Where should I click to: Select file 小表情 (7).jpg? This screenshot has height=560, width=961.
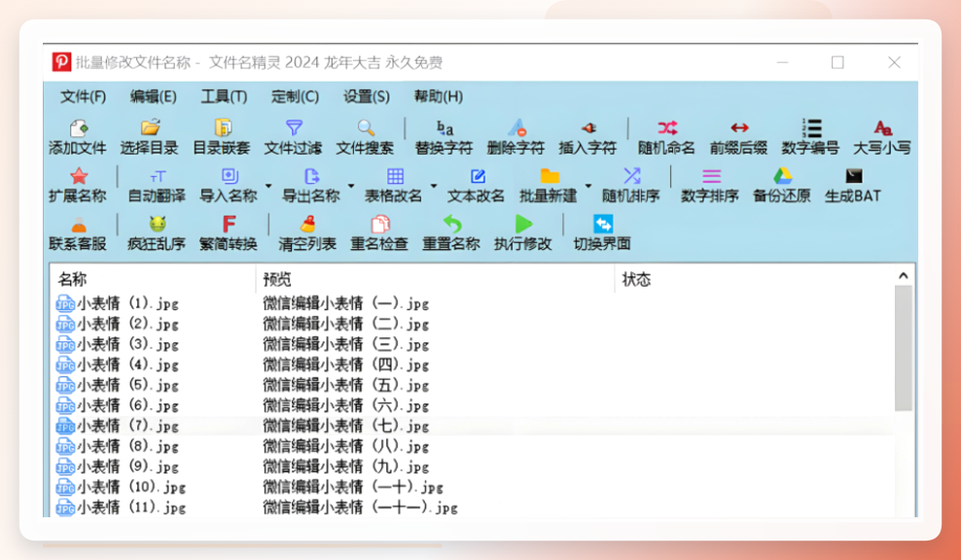(x=117, y=426)
